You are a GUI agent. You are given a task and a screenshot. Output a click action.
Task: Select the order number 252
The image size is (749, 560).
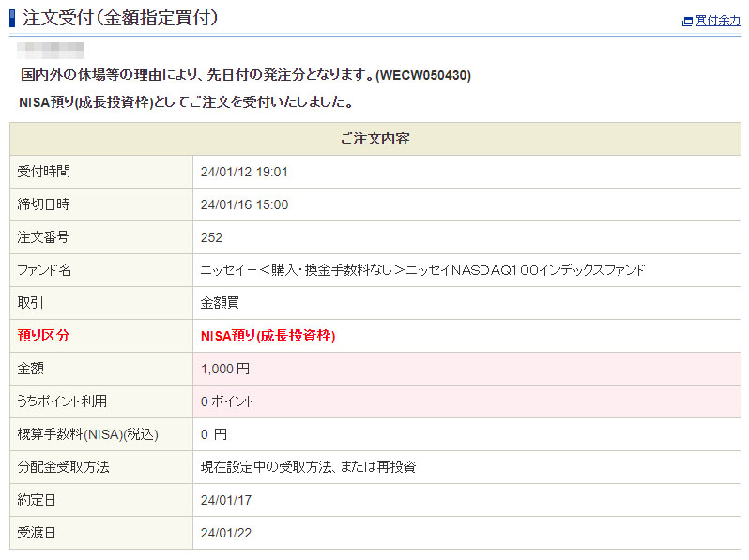point(212,237)
